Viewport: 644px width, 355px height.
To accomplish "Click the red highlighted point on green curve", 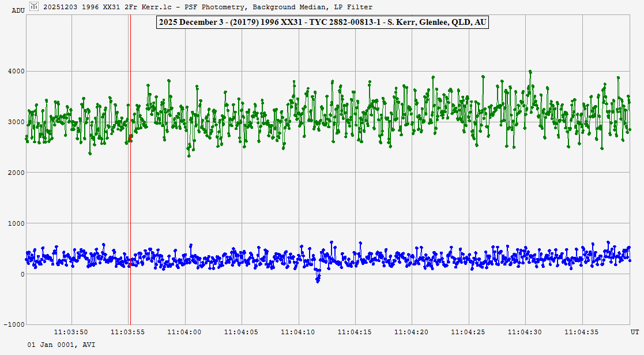I will 130,137.
